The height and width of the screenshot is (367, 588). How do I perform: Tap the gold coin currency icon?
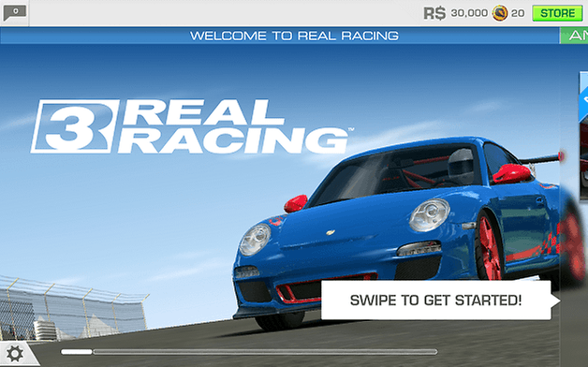(x=500, y=13)
